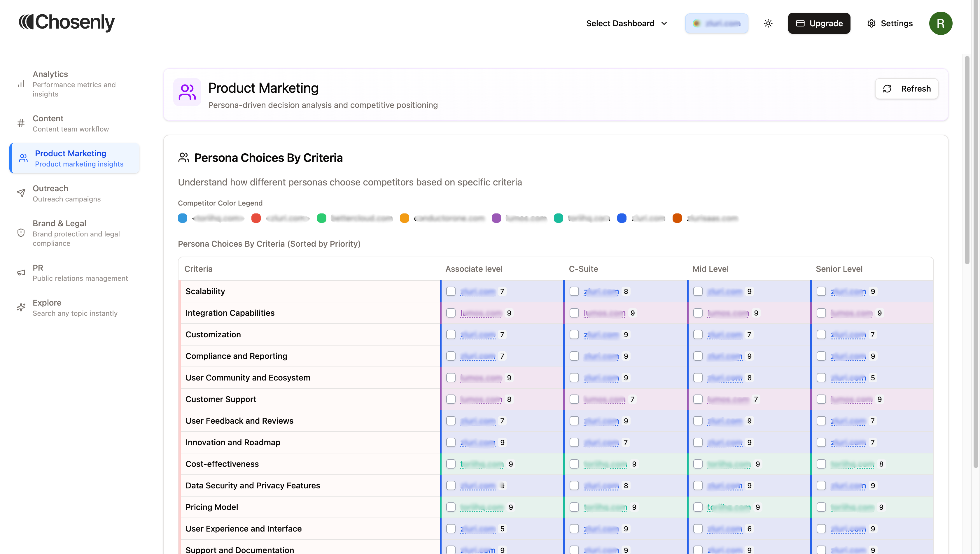This screenshot has width=980, height=554.
Task: Open Content via the hash icon
Action: [21, 123]
